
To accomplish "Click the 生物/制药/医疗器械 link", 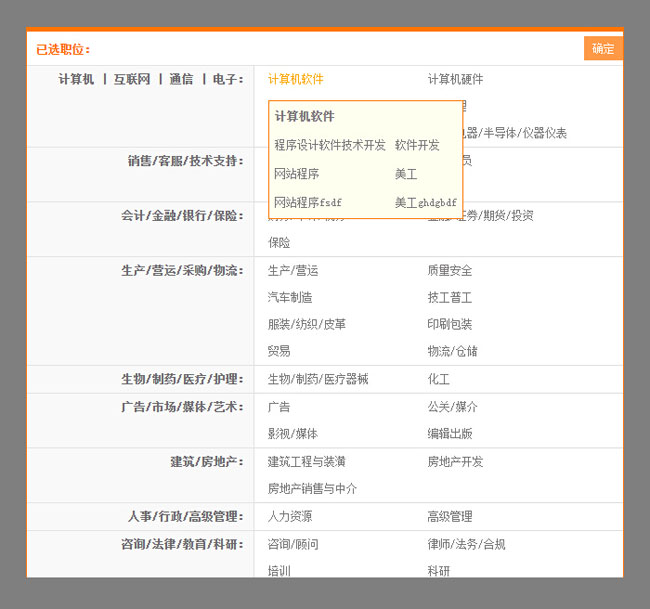I will tap(317, 379).
